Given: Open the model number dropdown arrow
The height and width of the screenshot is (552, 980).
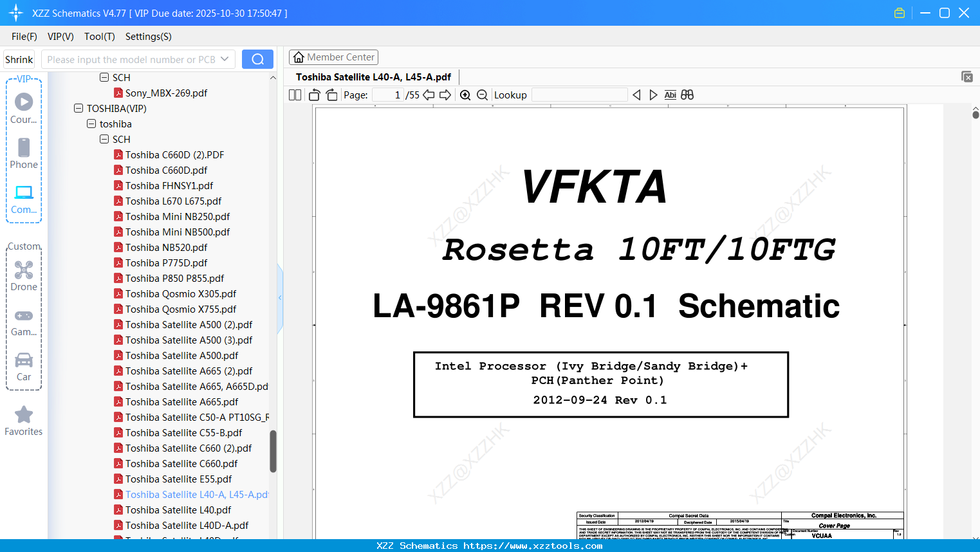Looking at the screenshot, I should (x=225, y=59).
